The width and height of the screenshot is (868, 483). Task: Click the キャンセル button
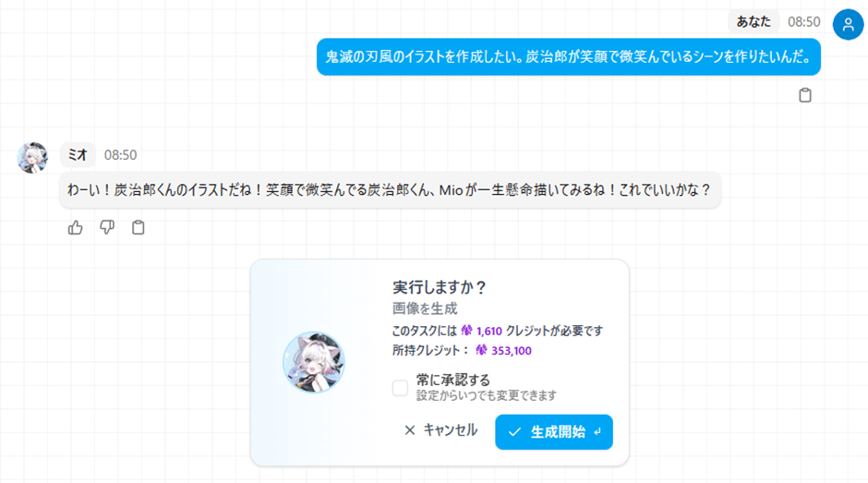pyautogui.click(x=441, y=430)
